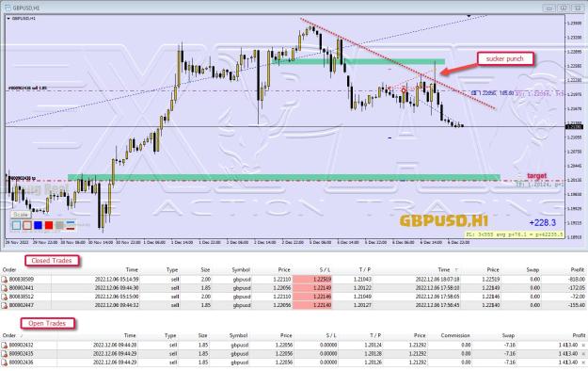Screen dimensions: 588x371
Task: Click the order icon for closed trade 800838509
Action: click(x=5, y=280)
